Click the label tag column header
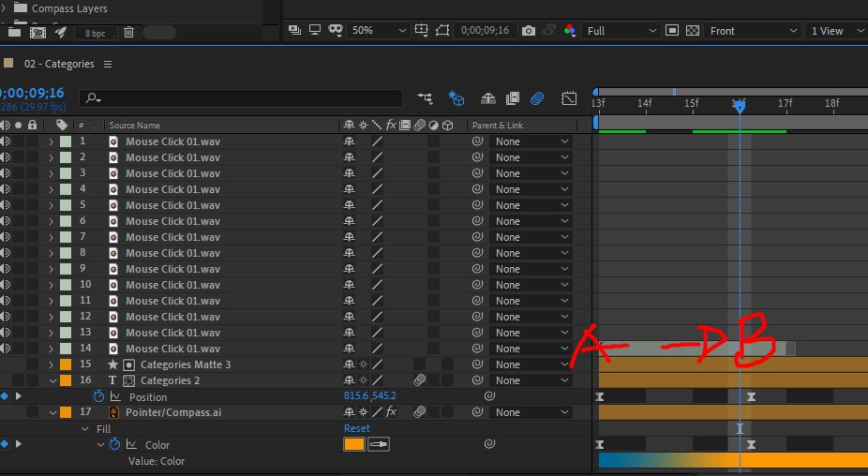868x476 pixels. pyautogui.click(x=62, y=125)
